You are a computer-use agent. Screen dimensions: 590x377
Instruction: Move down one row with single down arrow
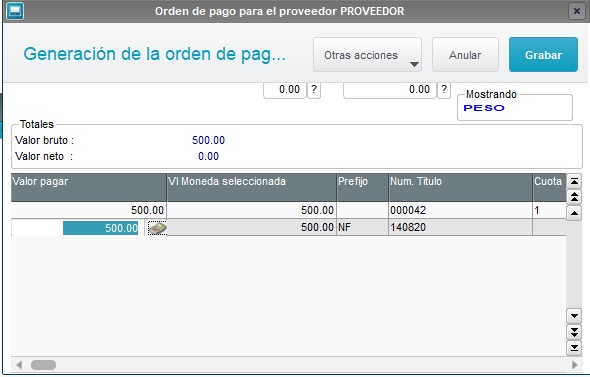(574, 316)
